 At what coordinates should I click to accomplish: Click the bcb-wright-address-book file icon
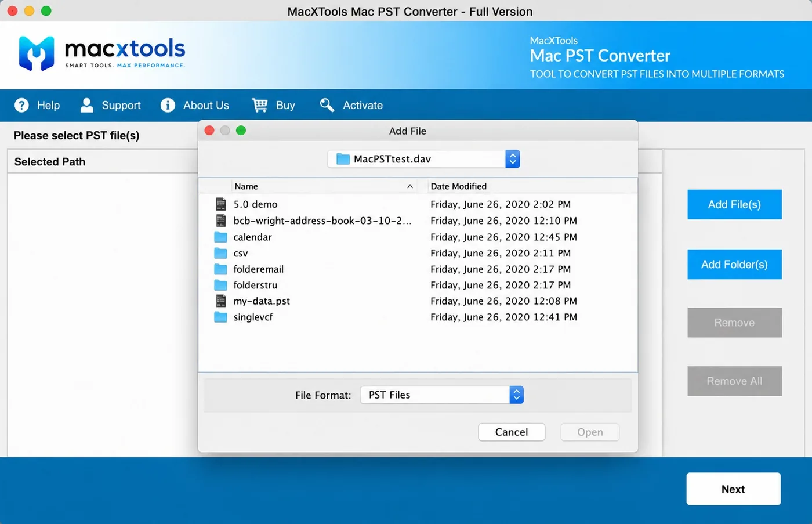221,220
